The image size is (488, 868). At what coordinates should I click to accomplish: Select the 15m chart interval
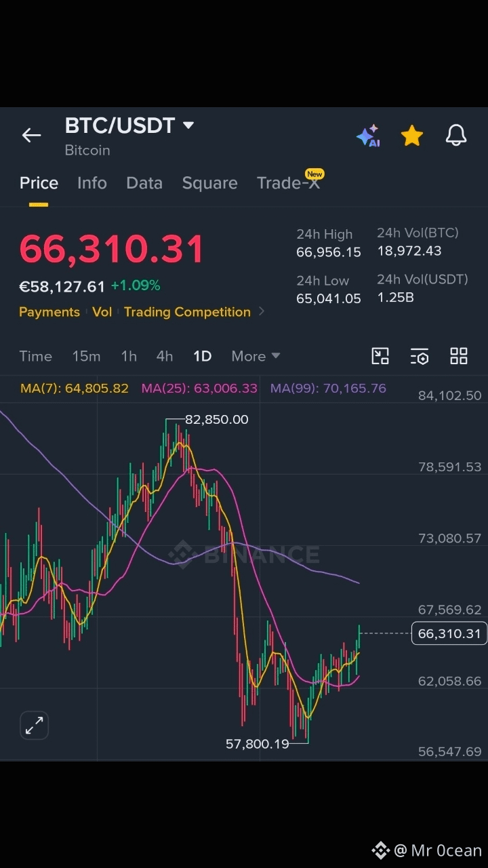[x=86, y=356]
